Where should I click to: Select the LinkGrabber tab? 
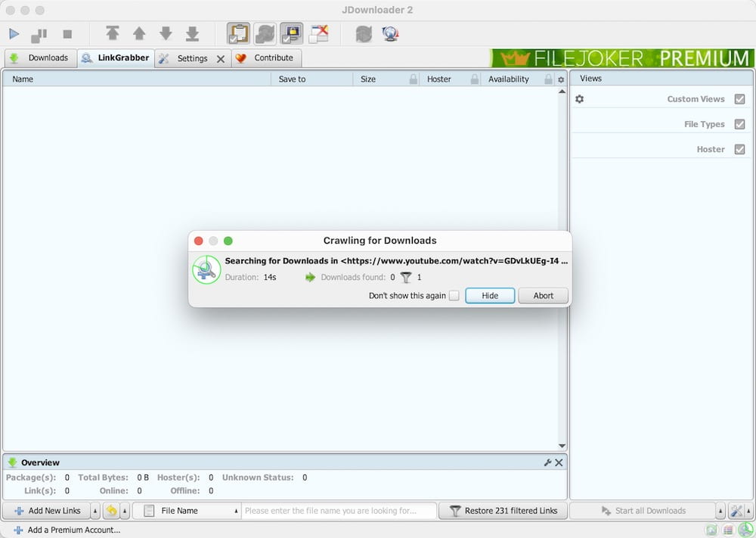[116, 58]
